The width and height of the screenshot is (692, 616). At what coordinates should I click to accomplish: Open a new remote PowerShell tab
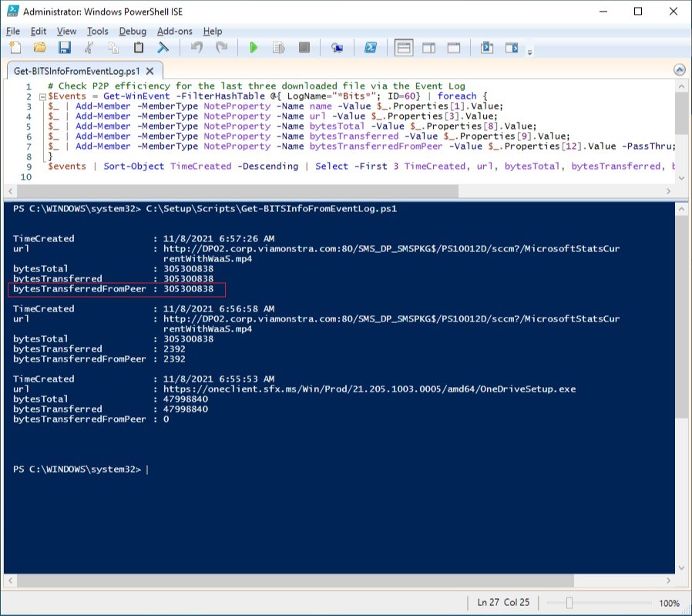(338, 47)
